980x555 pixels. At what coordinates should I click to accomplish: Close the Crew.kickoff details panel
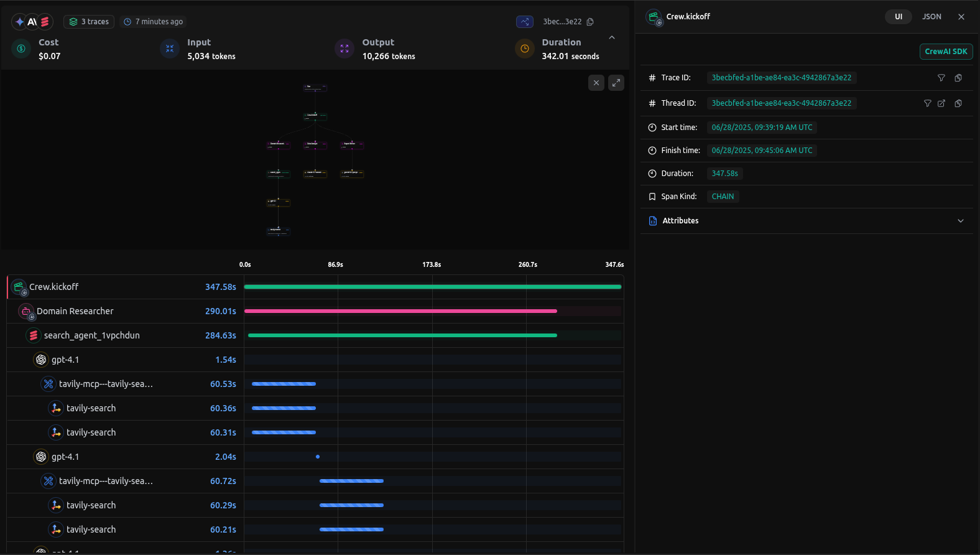coord(961,17)
